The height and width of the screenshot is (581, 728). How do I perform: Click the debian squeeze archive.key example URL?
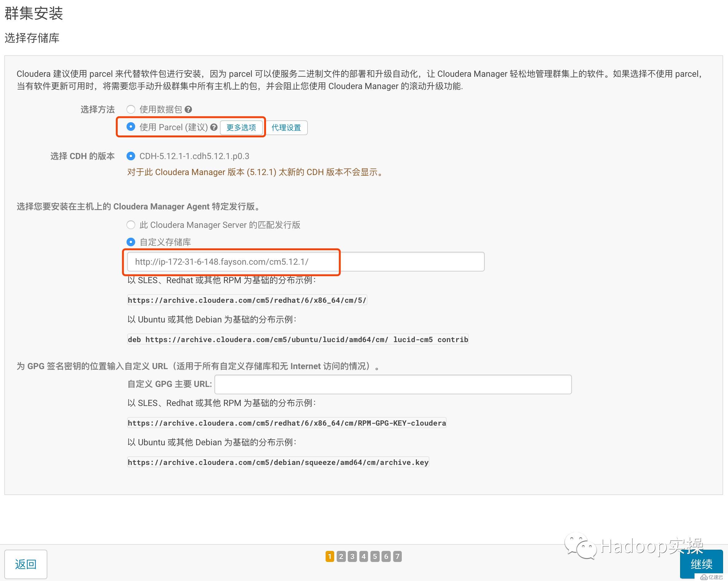[278, 462]
